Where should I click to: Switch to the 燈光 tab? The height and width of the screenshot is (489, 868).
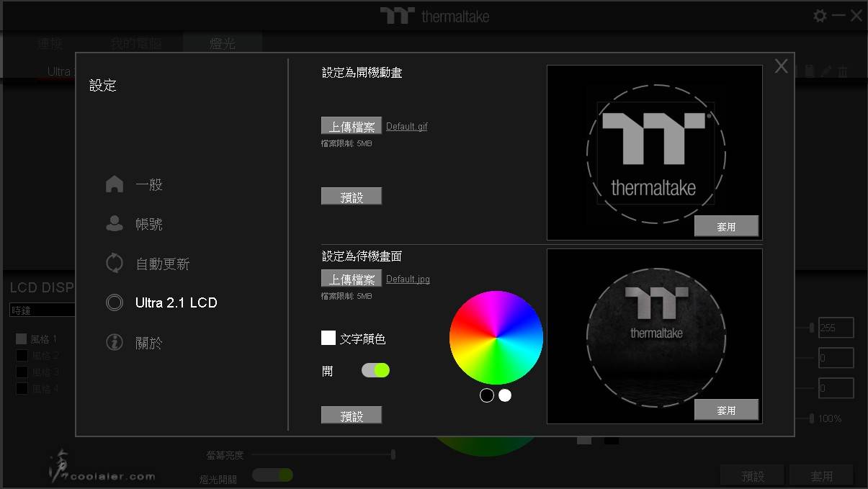click(x=222, y=44)
